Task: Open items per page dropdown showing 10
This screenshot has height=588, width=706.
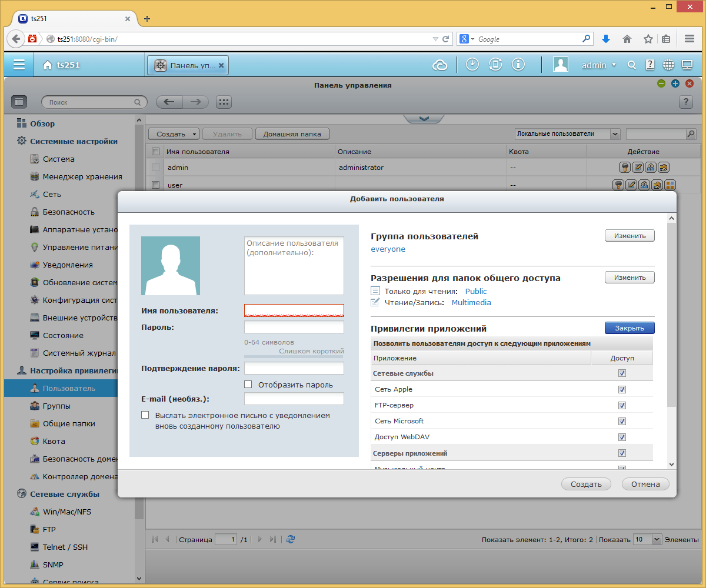Action: click(647, 539)
